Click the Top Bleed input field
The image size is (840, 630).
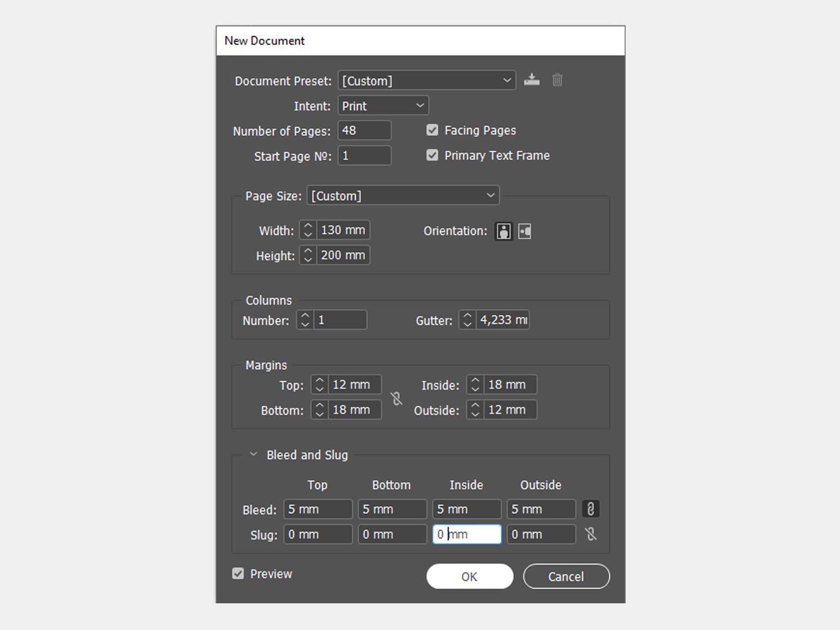tap(318, 509)
